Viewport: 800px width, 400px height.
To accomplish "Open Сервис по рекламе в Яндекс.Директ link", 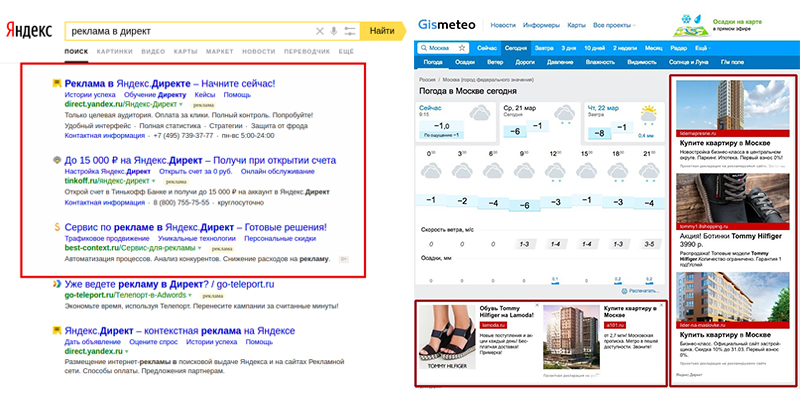I will [x=195, y=227].
